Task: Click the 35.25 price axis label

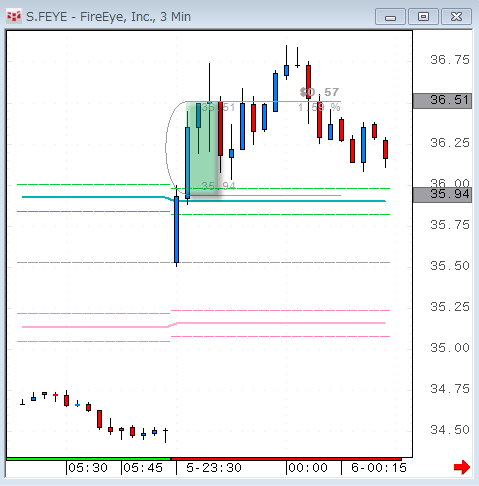Action: tap(450, 307)
